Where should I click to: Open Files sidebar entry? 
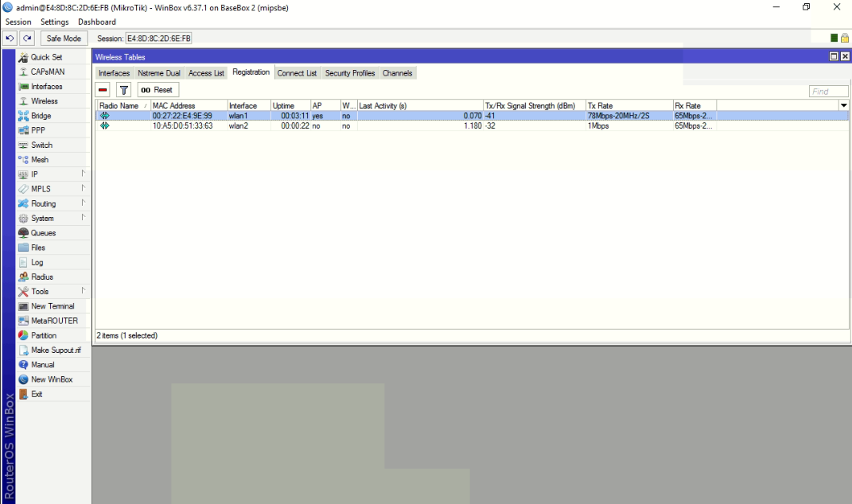pyautogui.click(x=53, y=248)
